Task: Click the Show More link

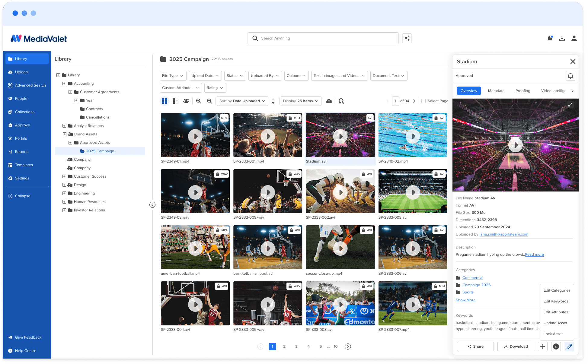Action: (x=465, y=300)
